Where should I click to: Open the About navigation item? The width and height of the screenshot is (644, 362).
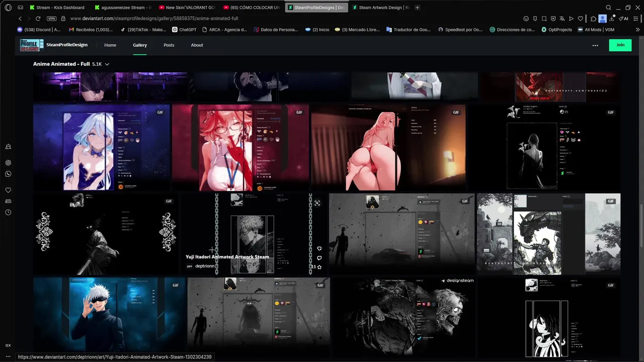(197, 45)
